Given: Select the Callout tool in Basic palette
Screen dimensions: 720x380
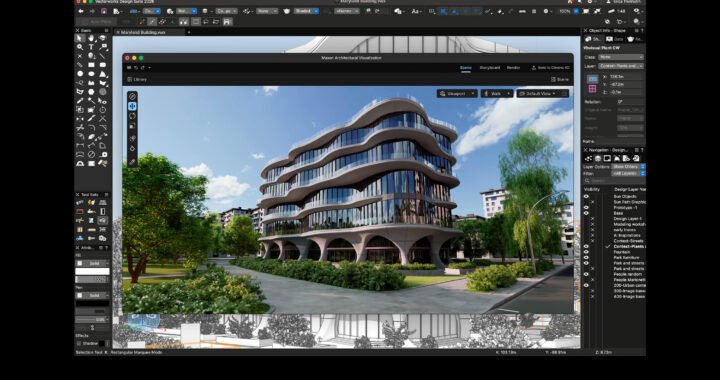Looking at the screenshot, I should [103, 47].
